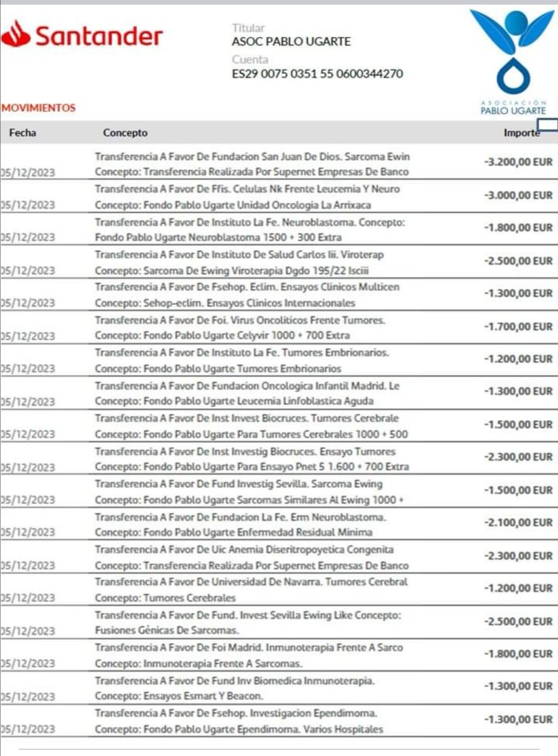Select 'Fondo Pablo Ugarte Leucemia Linfoblastica Aguda'
Screen dimensions: 558x756
(x=258, y=402)
